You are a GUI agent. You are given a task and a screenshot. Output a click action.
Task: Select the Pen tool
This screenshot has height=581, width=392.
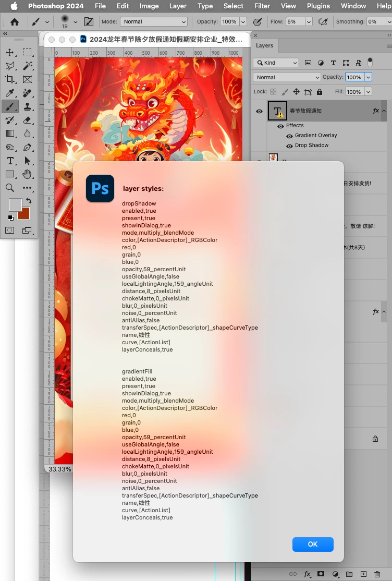(x=27, y=148)
